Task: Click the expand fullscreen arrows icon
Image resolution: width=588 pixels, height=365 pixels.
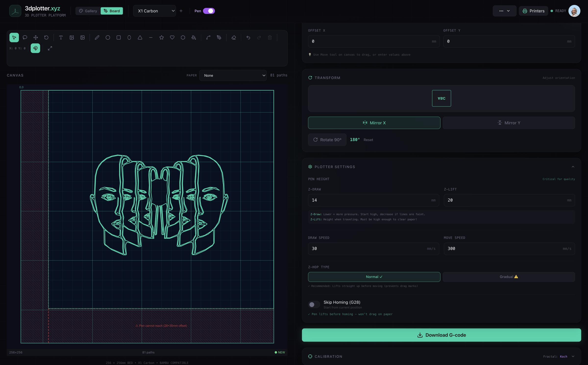Action: point(50,48)
